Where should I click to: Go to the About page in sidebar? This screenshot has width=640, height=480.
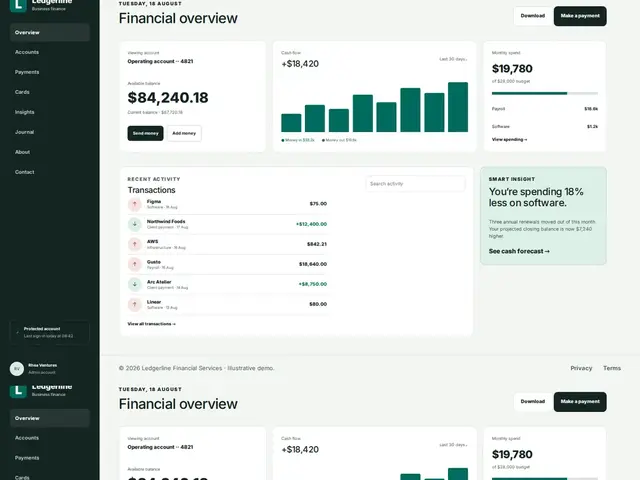click(49, 152)
